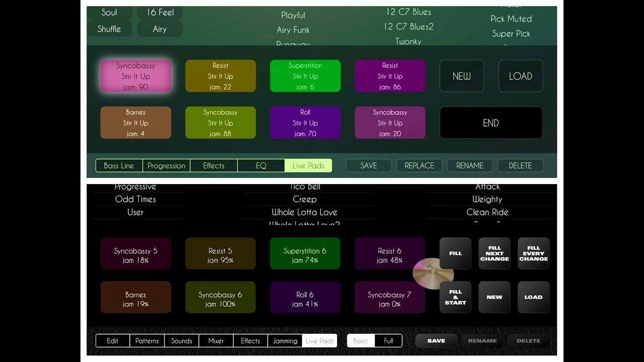Select the Syncobassy jam 88 pad
This screenshot has height=362, width=644.
(x=220, y=123)
